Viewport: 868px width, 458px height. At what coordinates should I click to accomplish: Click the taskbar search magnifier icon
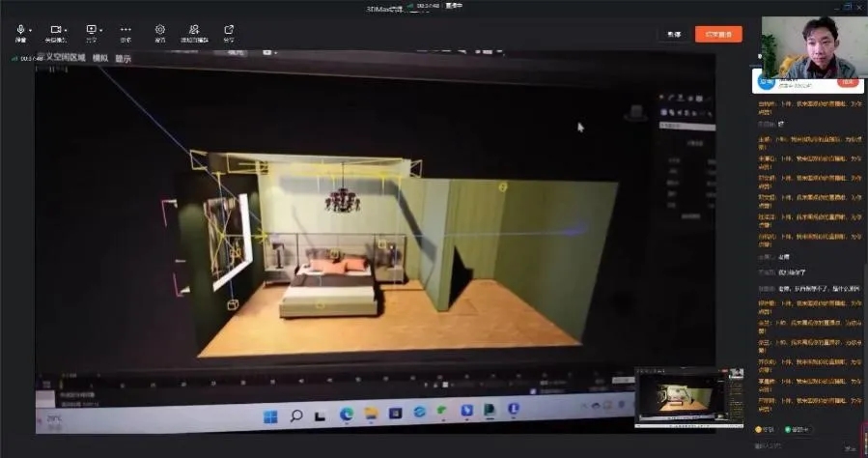tap(296, 415)
